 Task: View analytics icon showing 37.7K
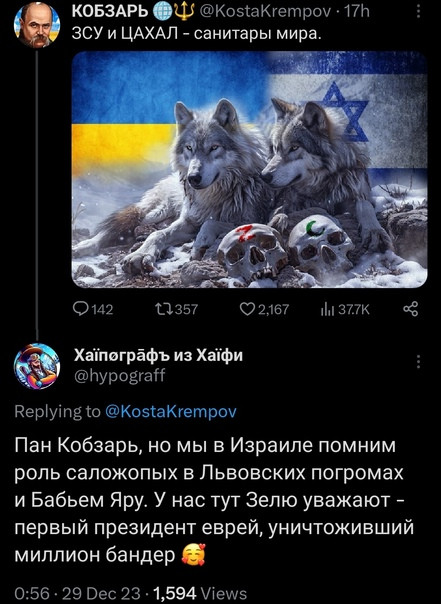(327, 309)
